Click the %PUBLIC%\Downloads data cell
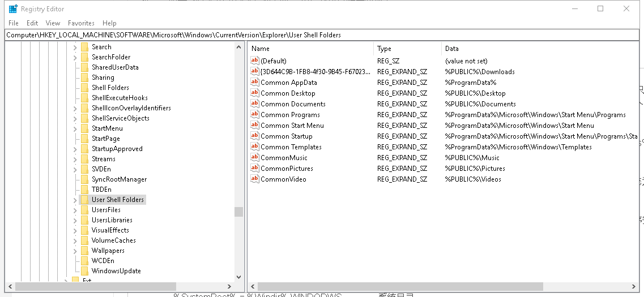The image size is (644, 297). 480,71
